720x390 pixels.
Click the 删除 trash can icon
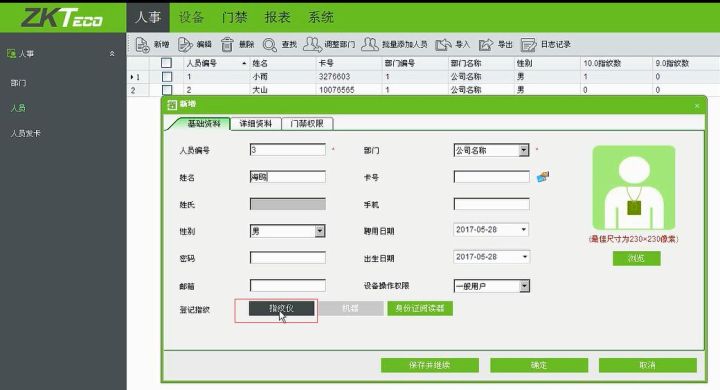click(x=227, y=45)
